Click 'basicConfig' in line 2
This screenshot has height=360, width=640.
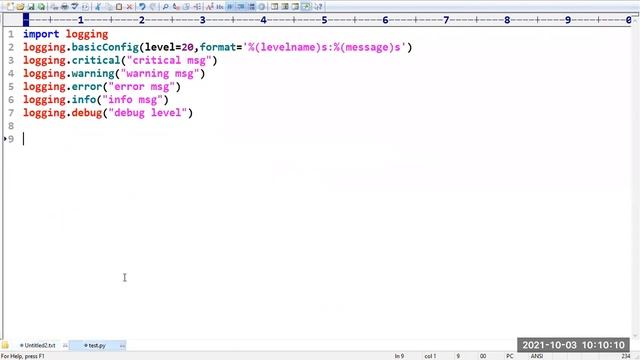105,47
